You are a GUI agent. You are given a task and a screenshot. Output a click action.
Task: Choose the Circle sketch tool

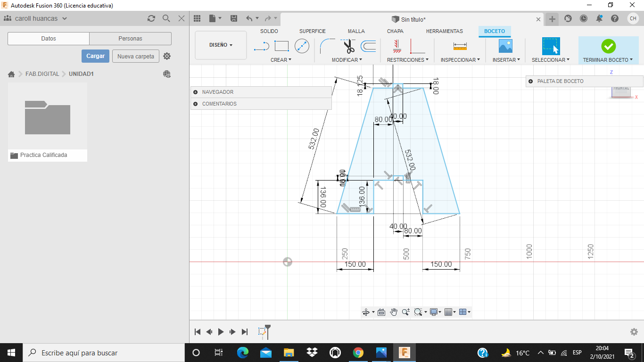pos(302,46)
